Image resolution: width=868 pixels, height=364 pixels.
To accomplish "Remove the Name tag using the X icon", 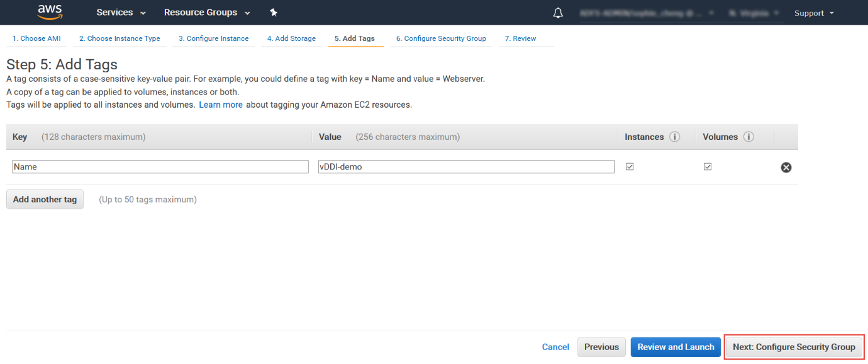I will tap(786, 167).
